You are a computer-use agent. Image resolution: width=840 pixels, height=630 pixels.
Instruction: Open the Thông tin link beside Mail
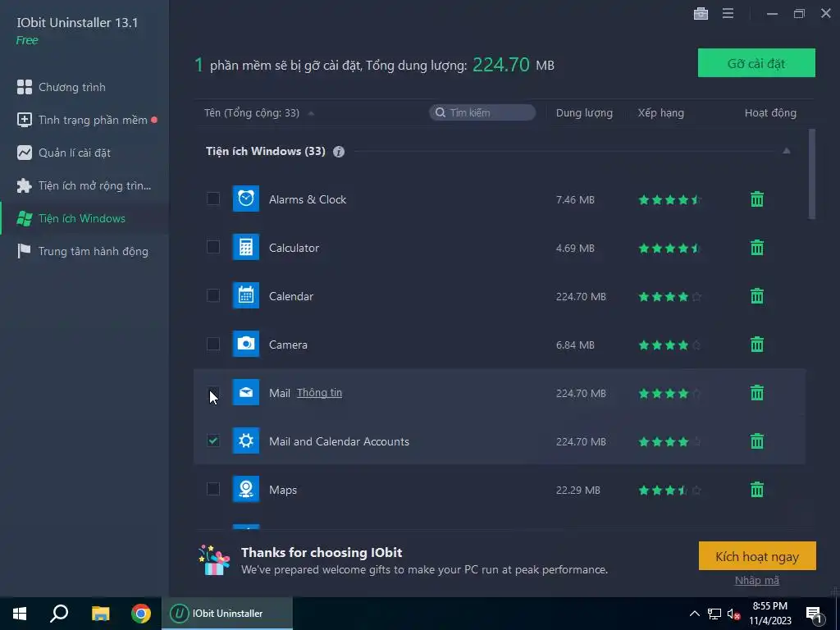click(x=319, y=393)
